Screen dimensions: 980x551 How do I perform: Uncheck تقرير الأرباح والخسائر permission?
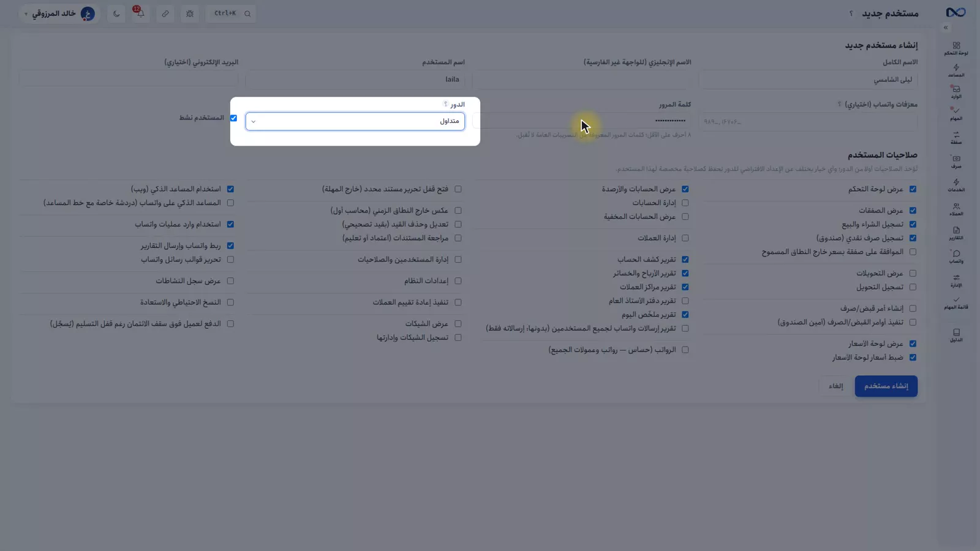click(x=685, y=274)
